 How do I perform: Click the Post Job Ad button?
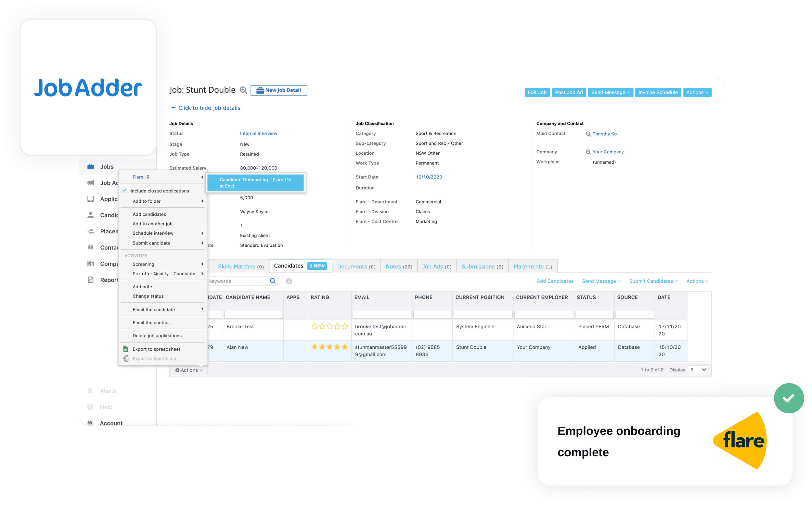pos(569,92)
